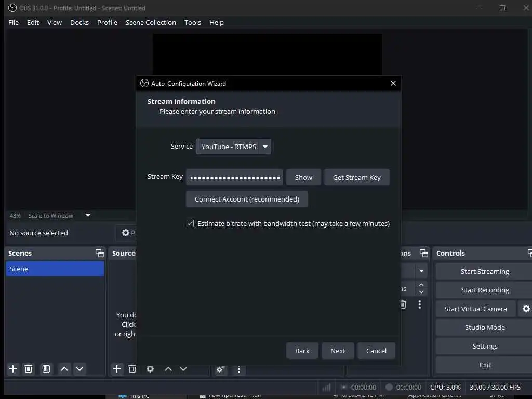532x399 pixels.
Task: Open scene filters icon in Scenes panel
Action: [x=46, y=369]
